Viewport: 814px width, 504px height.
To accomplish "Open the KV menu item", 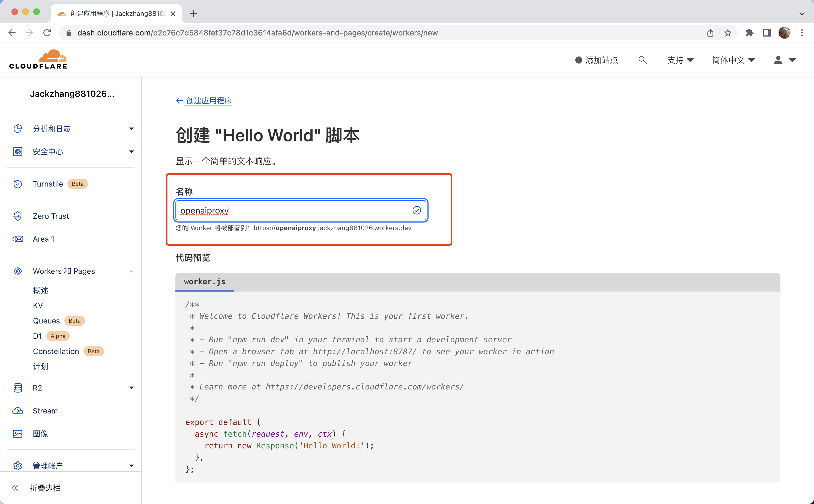I will click(38, 305).
